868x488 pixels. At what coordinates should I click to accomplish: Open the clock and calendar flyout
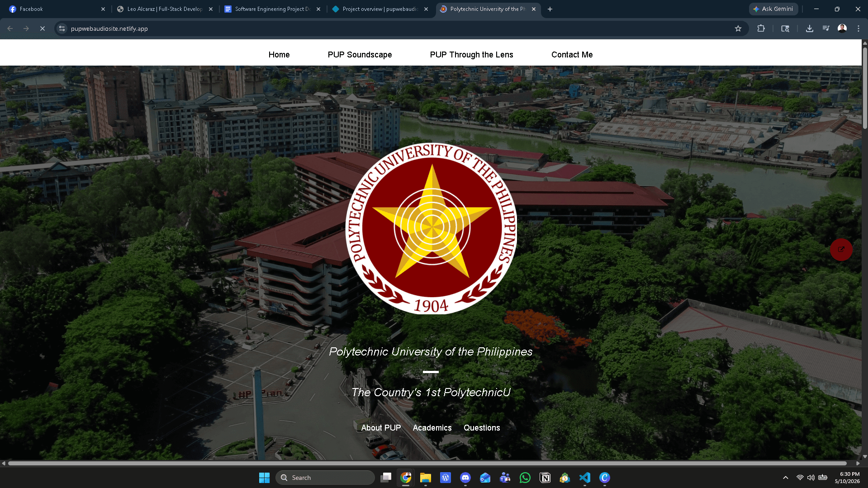[x=847, y=478]
